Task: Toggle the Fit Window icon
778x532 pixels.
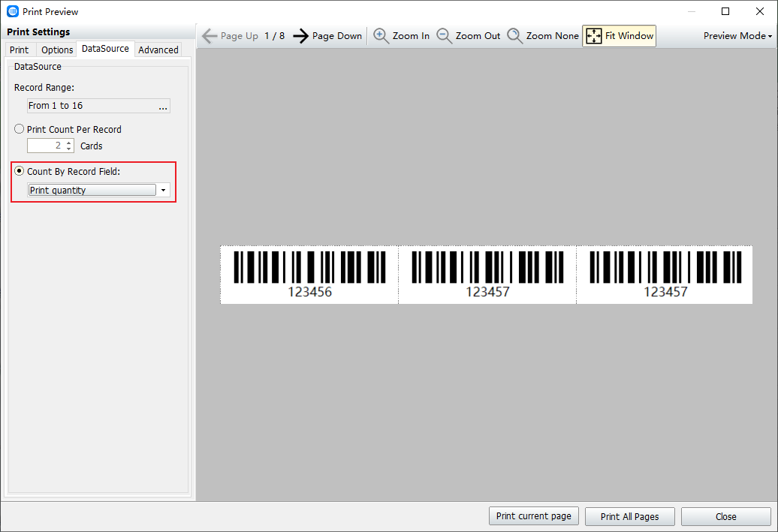Action: tap(594, 36)
